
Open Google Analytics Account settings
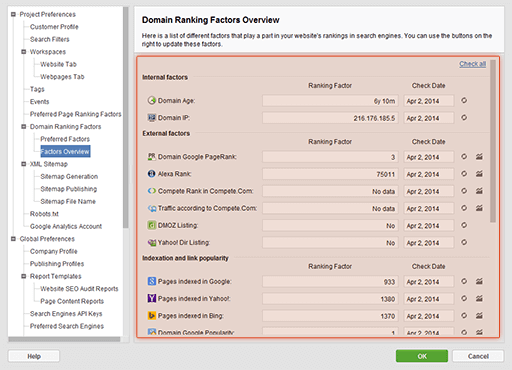pyautogui.click(x=66, y=226)
